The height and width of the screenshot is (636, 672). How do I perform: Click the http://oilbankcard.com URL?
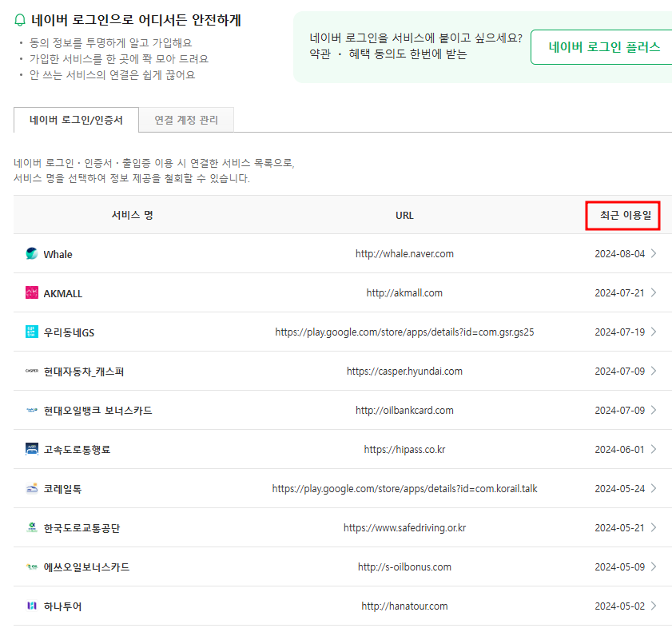click(404, 410)
